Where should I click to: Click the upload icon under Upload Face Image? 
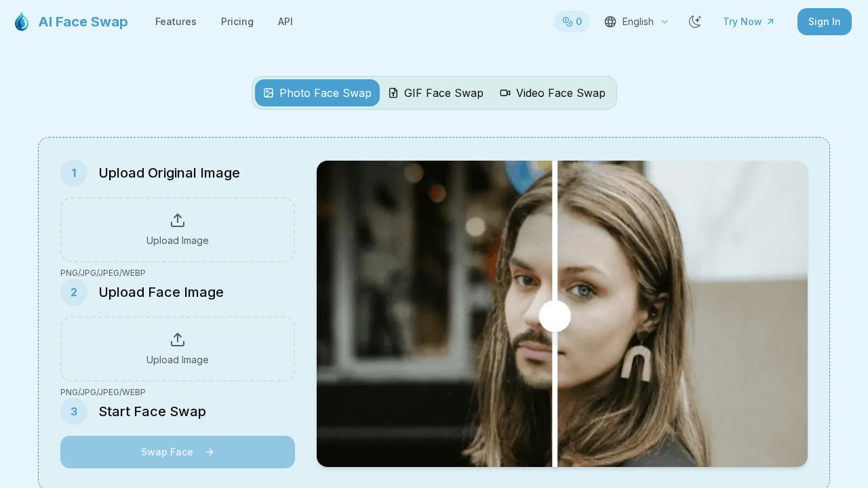click(177, 339)
